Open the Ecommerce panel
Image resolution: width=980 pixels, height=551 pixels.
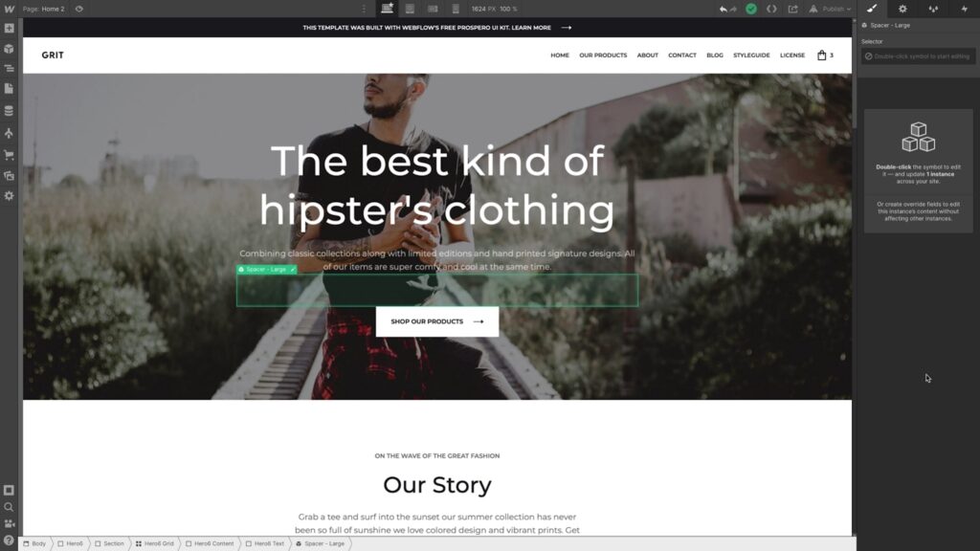[x=9, y=154]
